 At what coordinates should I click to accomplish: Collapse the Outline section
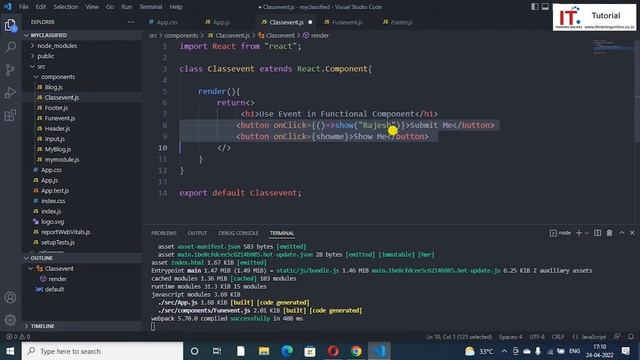pos(82,258)
